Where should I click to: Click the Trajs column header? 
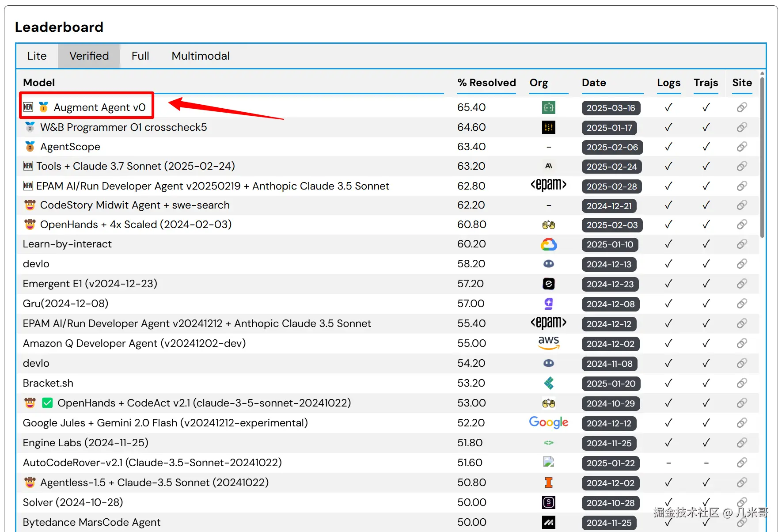[706, 83]
